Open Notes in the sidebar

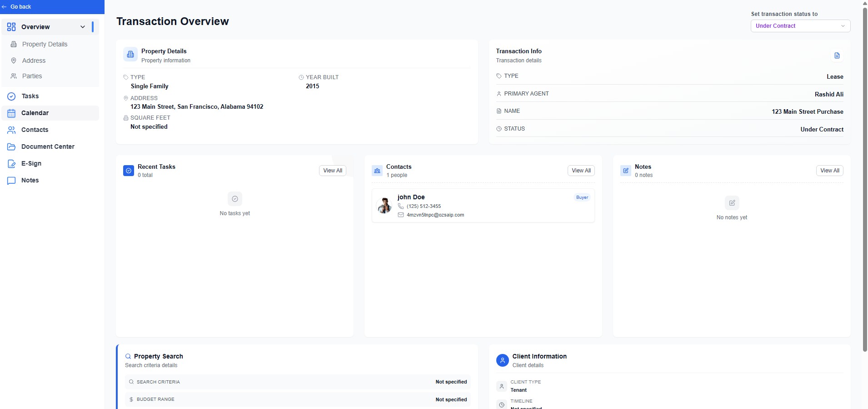(x=50, y=180)
